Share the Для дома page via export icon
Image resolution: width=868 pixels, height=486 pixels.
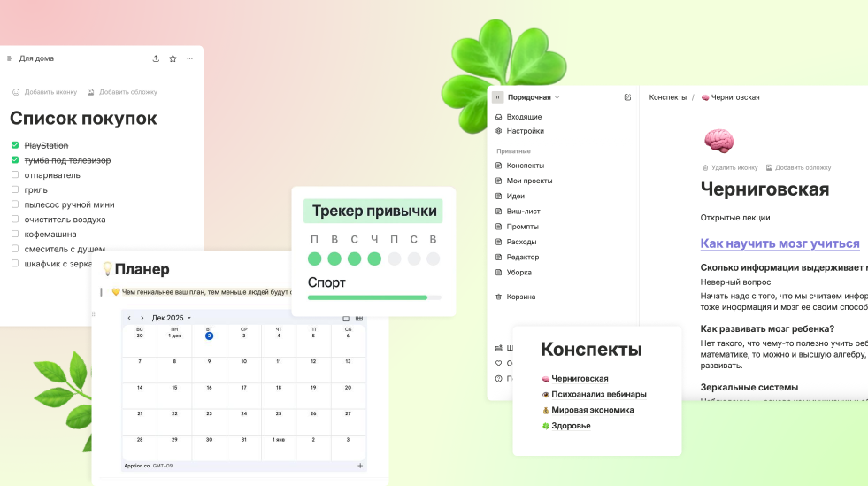(156, 58)
